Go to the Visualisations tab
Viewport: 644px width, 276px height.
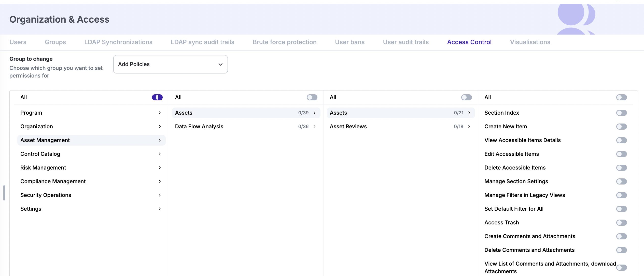point(530,42)
